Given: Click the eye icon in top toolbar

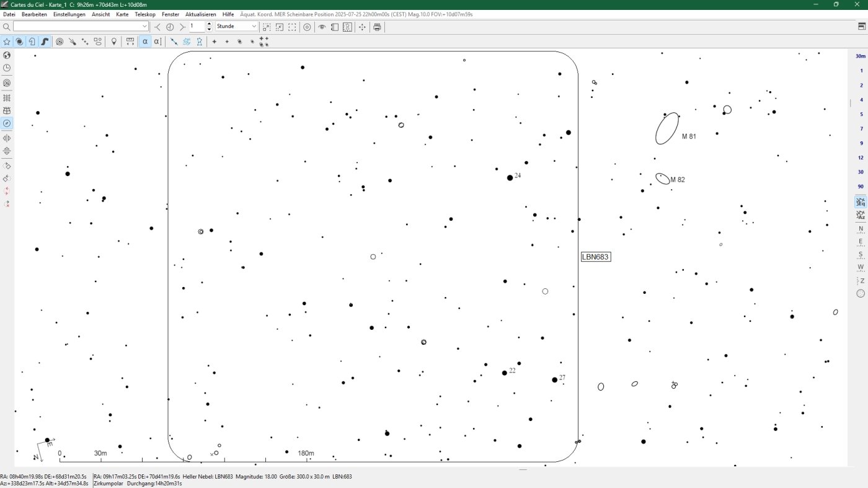Looking at the screenshot, I should pyautogui.click(x=322, y=27).
